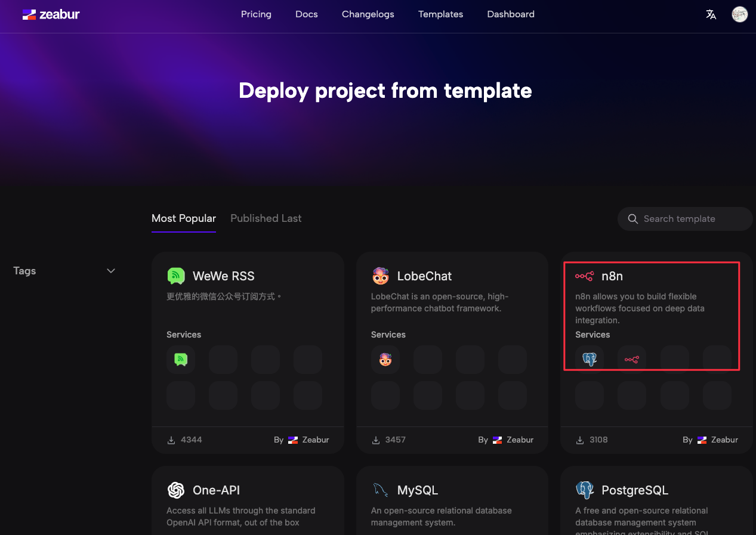
Task: Open the Changelogs page
Action: pos(368,14)
